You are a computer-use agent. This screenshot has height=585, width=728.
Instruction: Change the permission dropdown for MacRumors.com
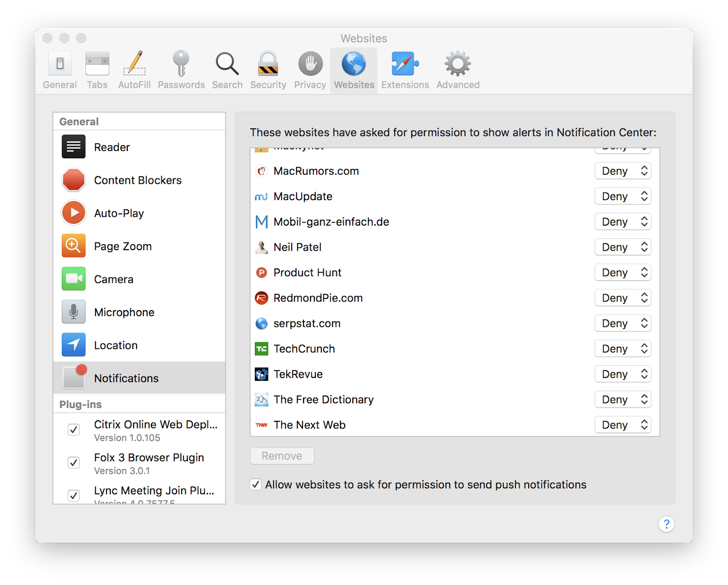pyautogui.click(x=622, y=171)
